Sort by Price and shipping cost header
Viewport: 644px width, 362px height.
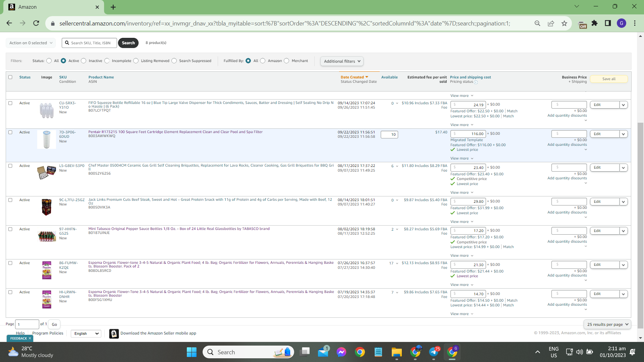click(x=470, y=77)
